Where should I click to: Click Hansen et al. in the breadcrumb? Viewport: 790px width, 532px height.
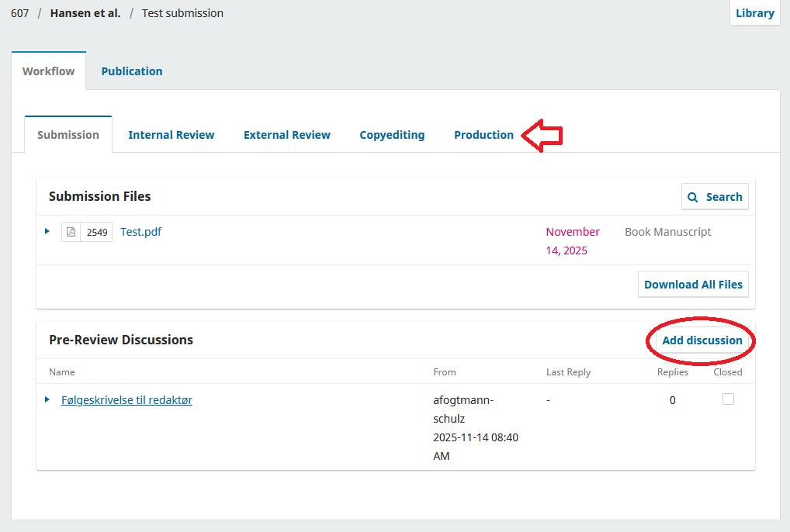[85, 12]
